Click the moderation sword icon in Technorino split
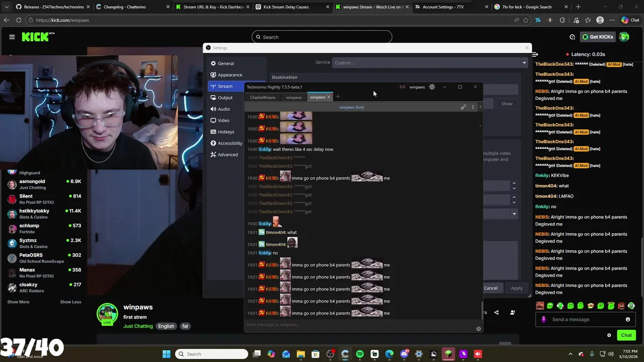Screen dimensions: 644x362 click(x=463, y=107)
